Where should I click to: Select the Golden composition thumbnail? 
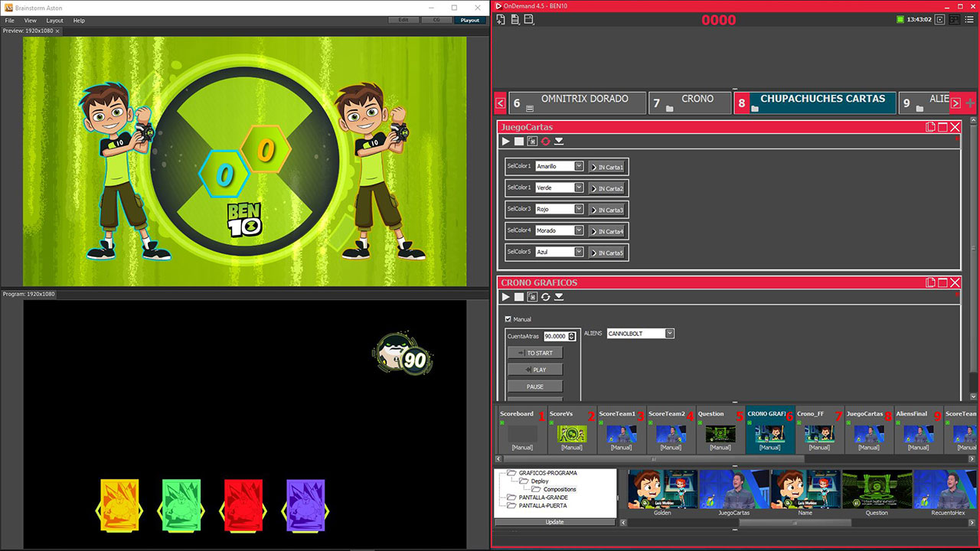pyautogui.click(x=662, y=492)
